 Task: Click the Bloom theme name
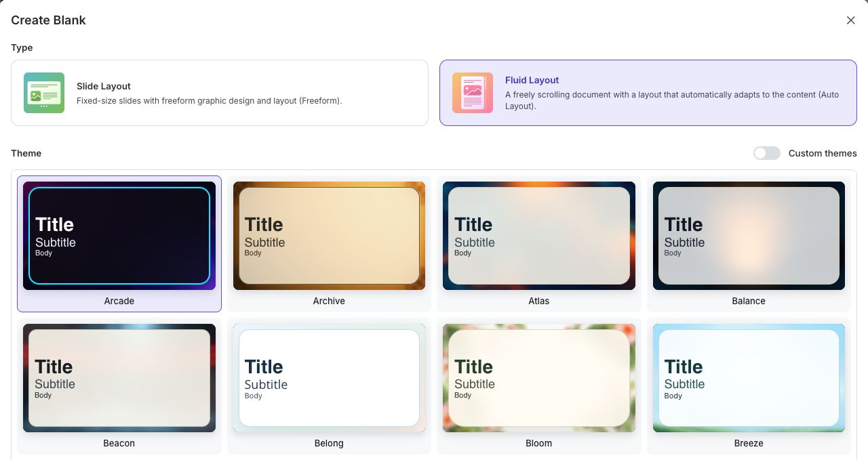click(x=539, y=443)
